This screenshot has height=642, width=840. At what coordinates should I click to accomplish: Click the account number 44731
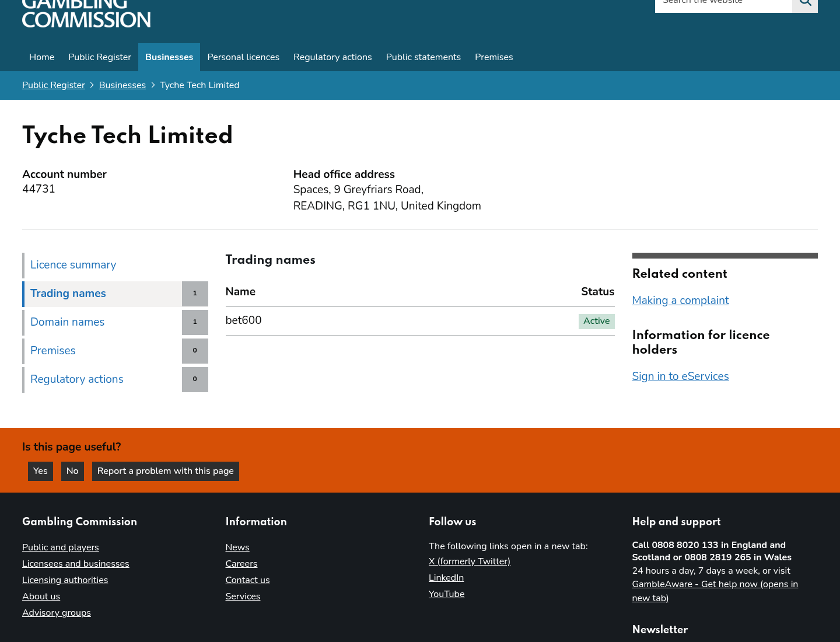coord(38,189)
